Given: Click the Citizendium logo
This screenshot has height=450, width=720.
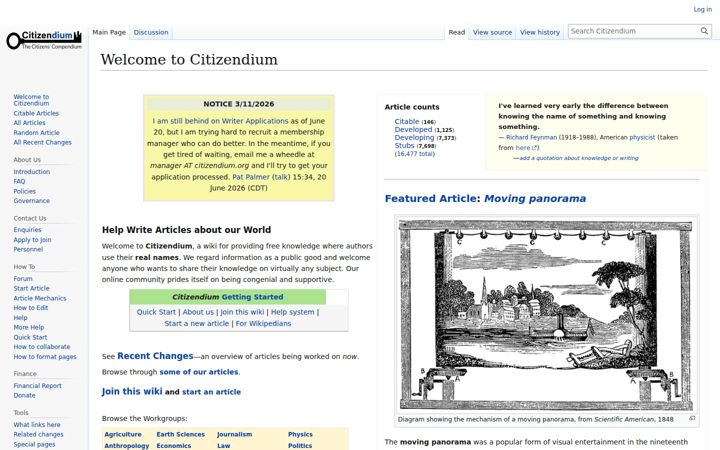Looking at the screenshot, I should coord(44,40).
